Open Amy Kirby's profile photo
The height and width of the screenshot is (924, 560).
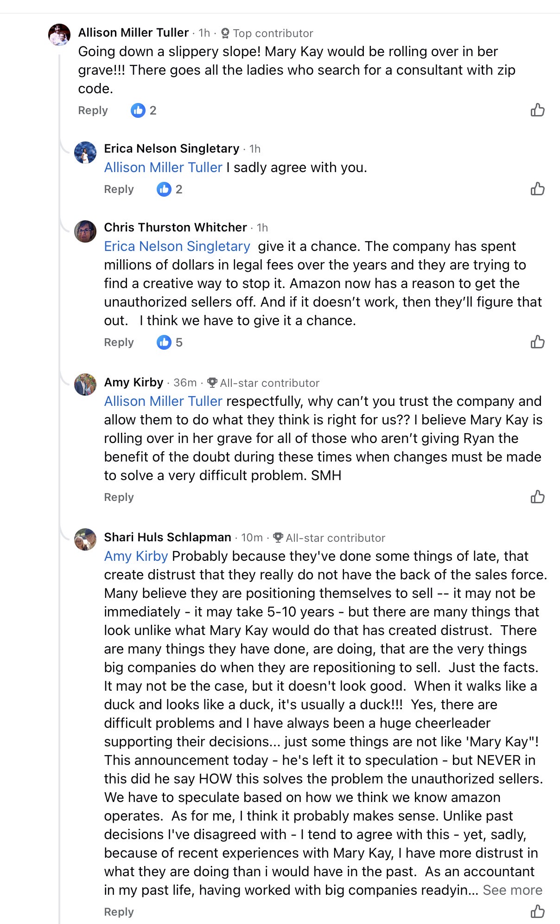coord(85,385)
